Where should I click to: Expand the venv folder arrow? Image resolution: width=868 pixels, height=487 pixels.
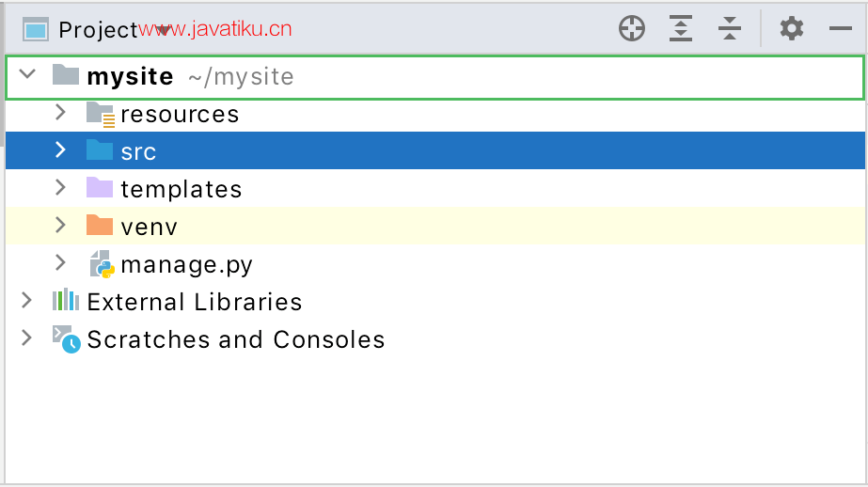[x=60, y=226]
